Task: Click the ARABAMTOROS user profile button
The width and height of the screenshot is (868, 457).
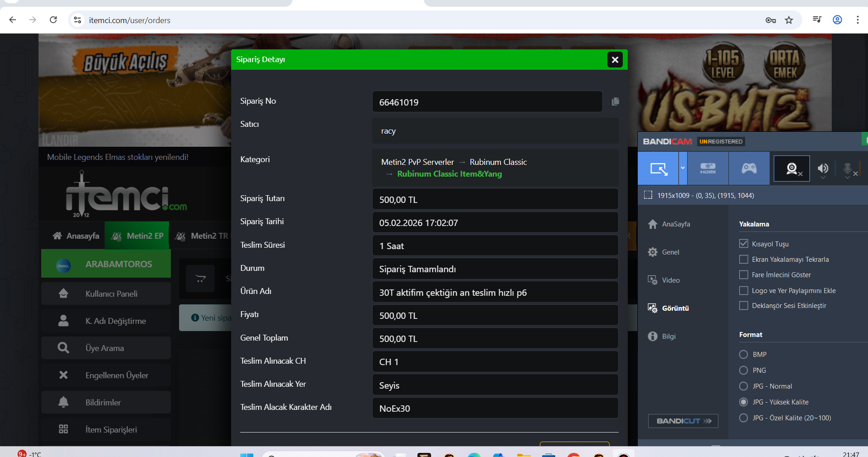Action: (x=106, y=264)
